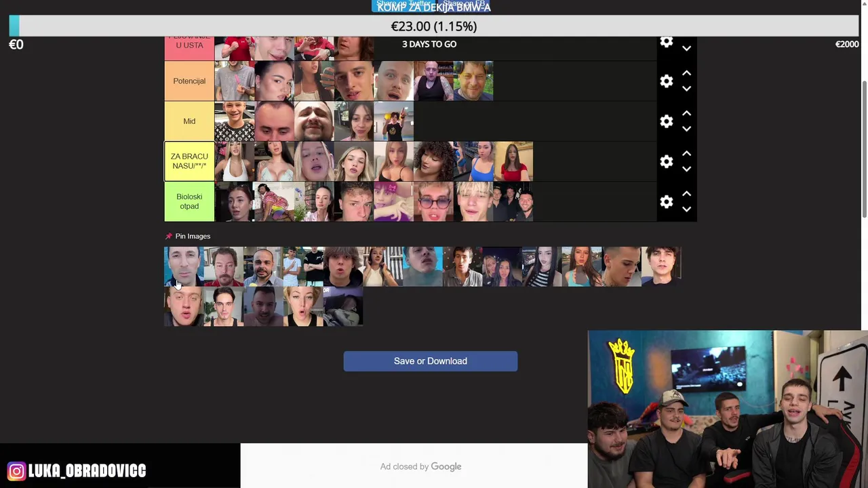Move Potencijal tier up with arrow
Screen dimensions: 868x488
pos(686,73)
